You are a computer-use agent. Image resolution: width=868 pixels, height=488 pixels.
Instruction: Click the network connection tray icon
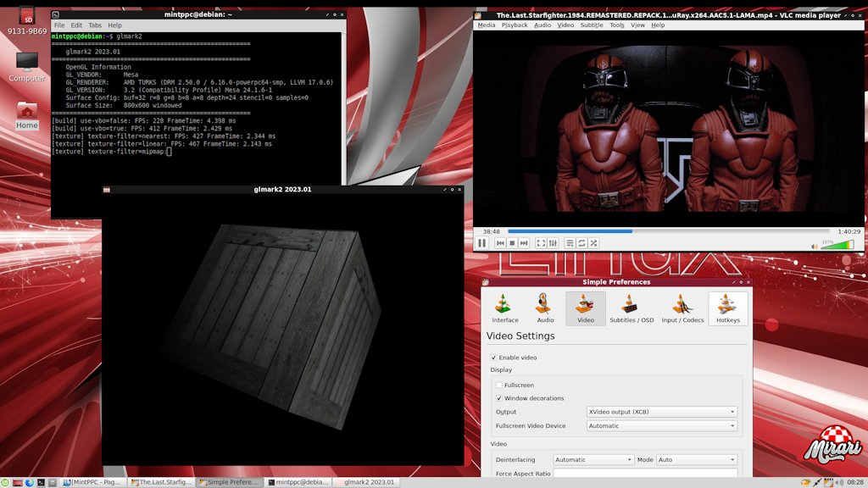pyautogui.click(x=817, y=483)
